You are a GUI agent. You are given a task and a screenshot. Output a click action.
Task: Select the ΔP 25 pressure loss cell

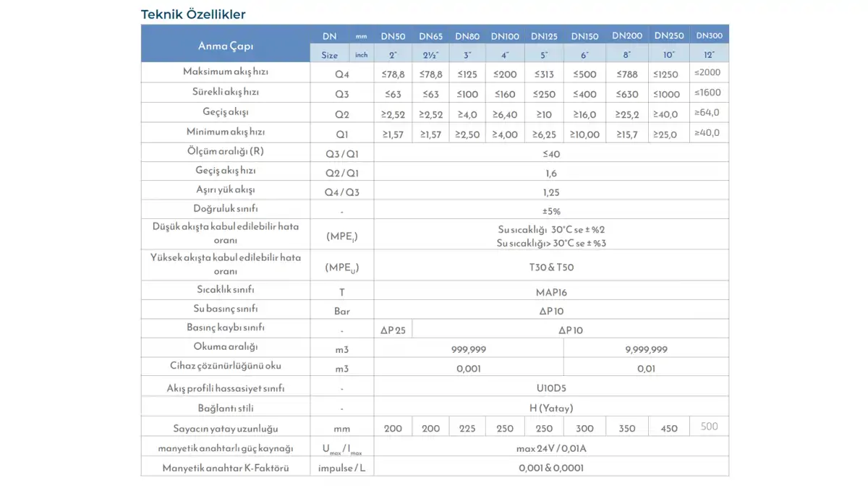(393, 330)
